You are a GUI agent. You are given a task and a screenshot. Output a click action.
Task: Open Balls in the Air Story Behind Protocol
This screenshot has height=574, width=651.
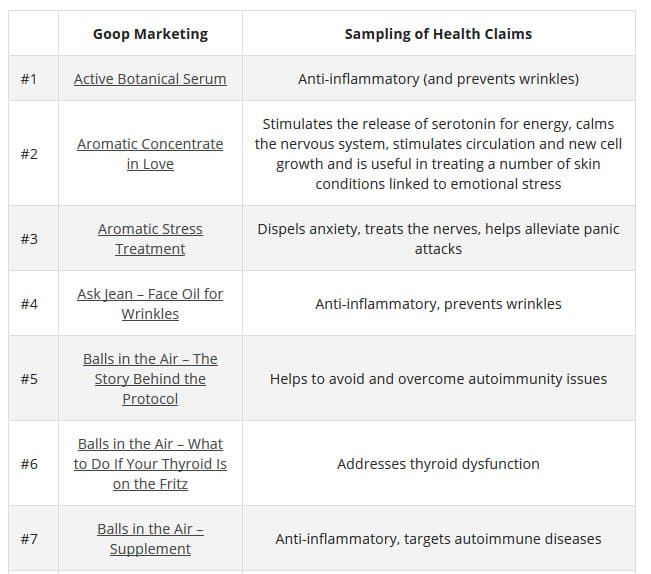150,379
